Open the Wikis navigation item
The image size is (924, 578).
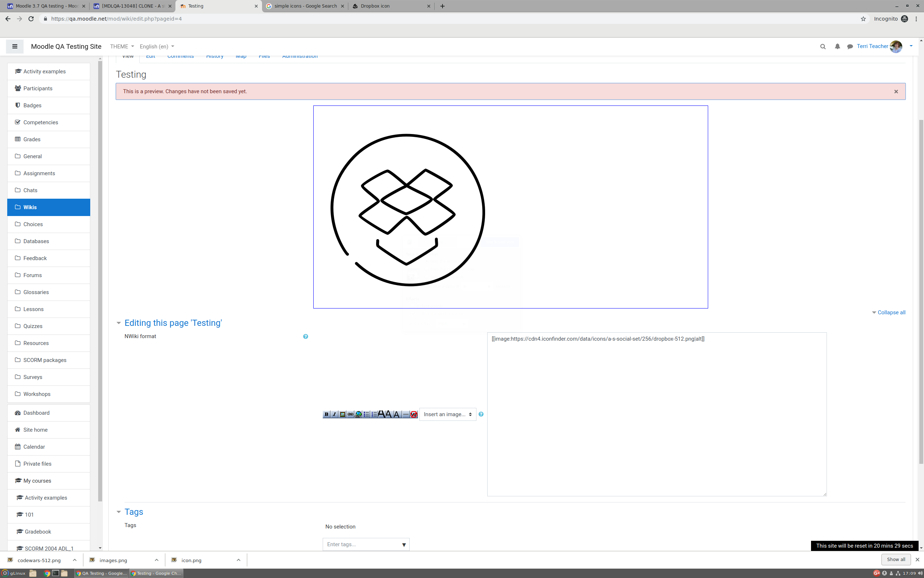[x=48, y=207]
